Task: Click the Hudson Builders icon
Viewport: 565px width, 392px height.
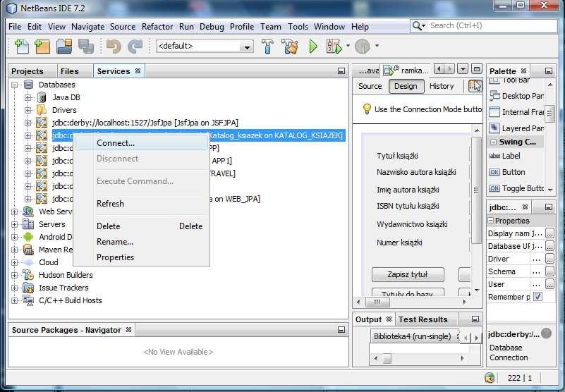Action: click(x=28, y=275)
